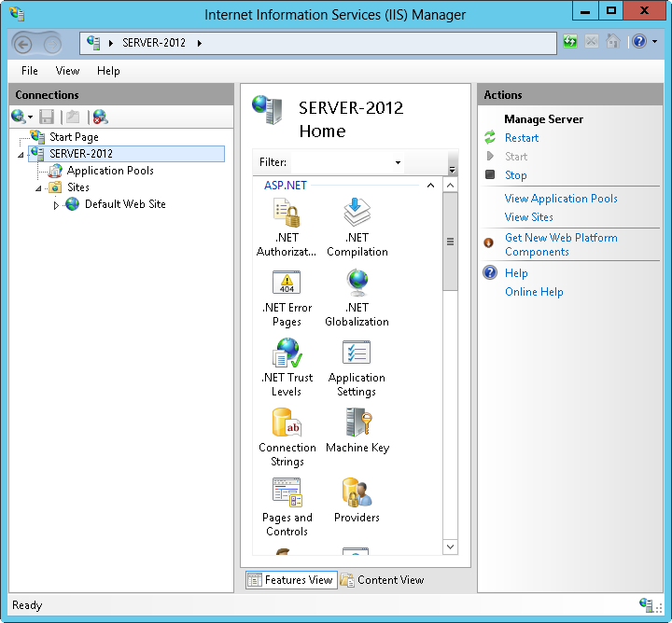Switch to Features View tab
This screenshot has width=672, height=623.
tap(291, 580)
